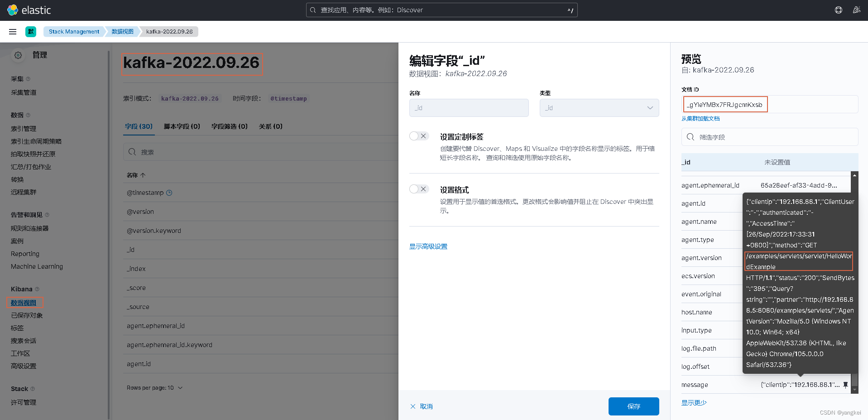Open Stack Management breadcrumb
This screenshot has width=868, height=420.
(x=74, y=32)
